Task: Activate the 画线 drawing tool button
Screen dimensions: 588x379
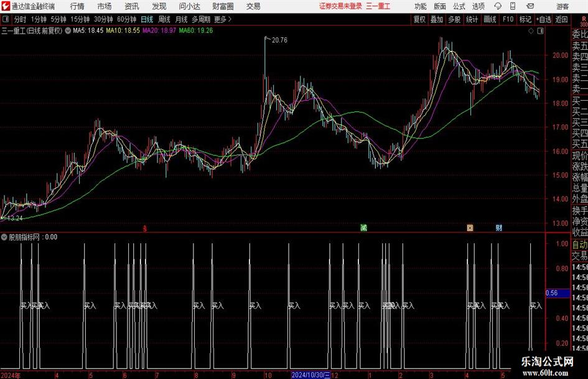Action: [x=490, y=19]
